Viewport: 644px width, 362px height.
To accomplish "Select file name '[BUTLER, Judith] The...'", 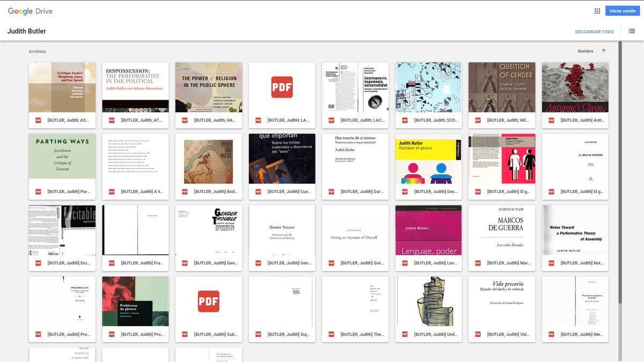I will tap(362, 334).
